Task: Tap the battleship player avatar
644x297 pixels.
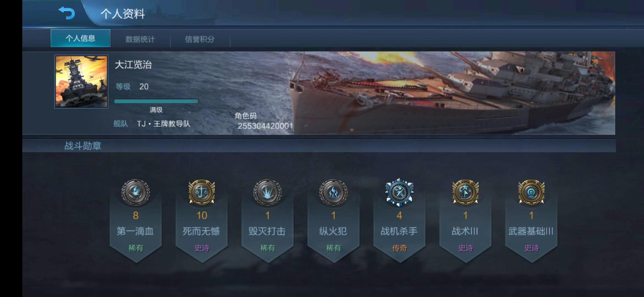Action: click(81, 82)
